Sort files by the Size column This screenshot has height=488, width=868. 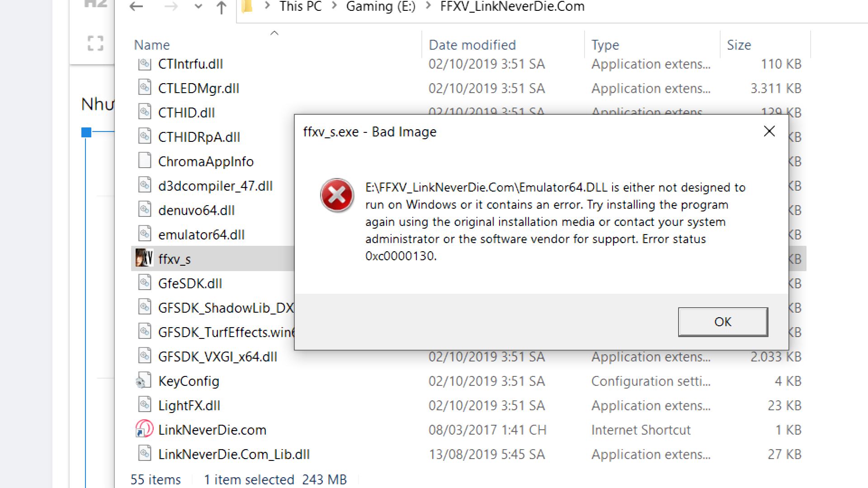pos(739,44)
